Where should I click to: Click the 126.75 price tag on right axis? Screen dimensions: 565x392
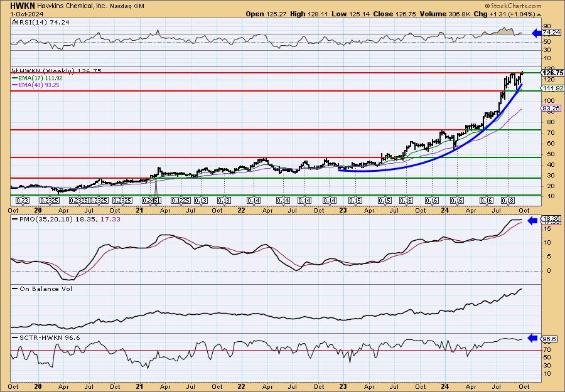click(552, 73)
